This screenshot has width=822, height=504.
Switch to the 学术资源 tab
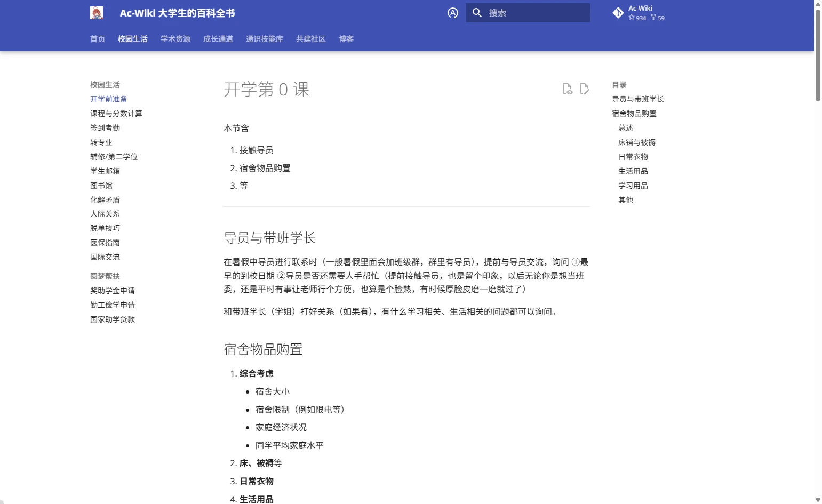[x=175, y=39]
